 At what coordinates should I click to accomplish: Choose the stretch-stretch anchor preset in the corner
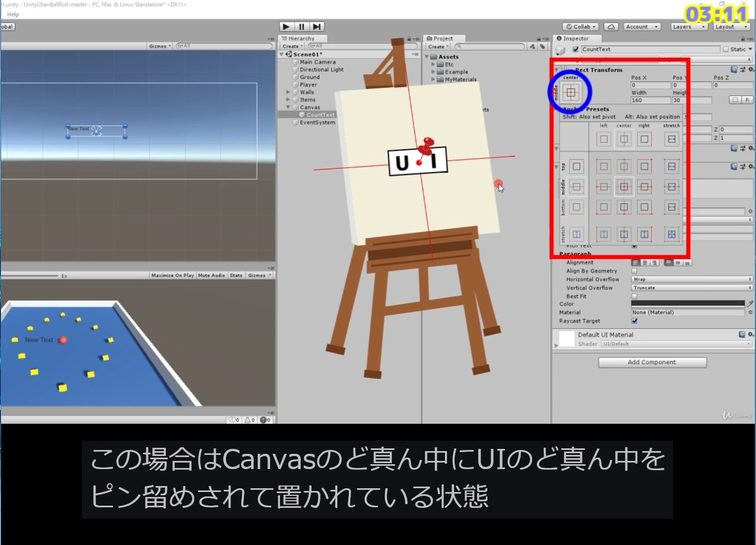click(x=672, y=234)
